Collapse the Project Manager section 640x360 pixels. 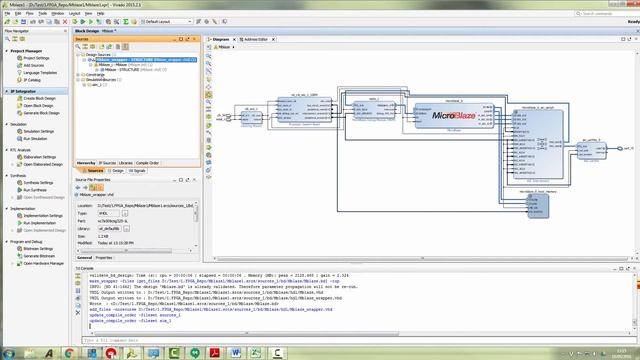7,51
